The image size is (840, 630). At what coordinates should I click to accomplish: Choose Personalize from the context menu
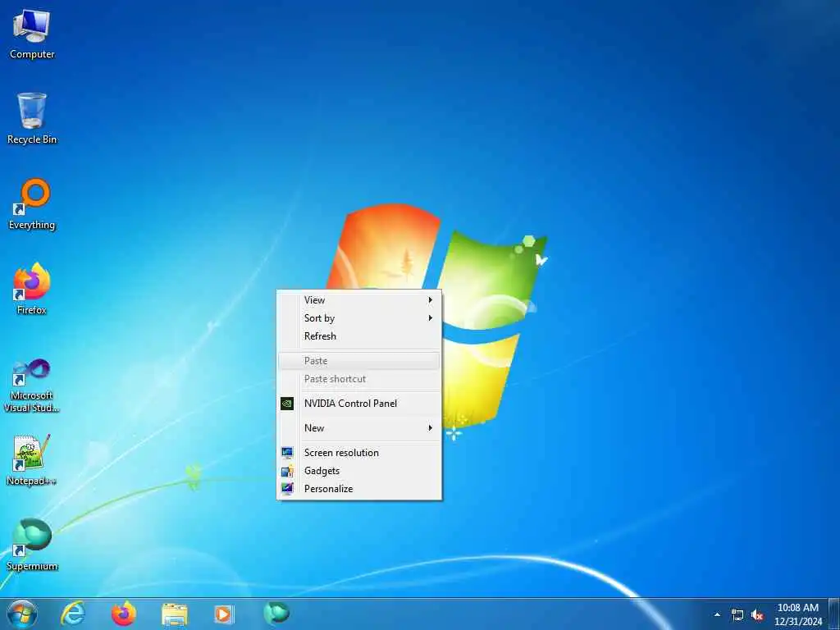click(x=359, y=489)
